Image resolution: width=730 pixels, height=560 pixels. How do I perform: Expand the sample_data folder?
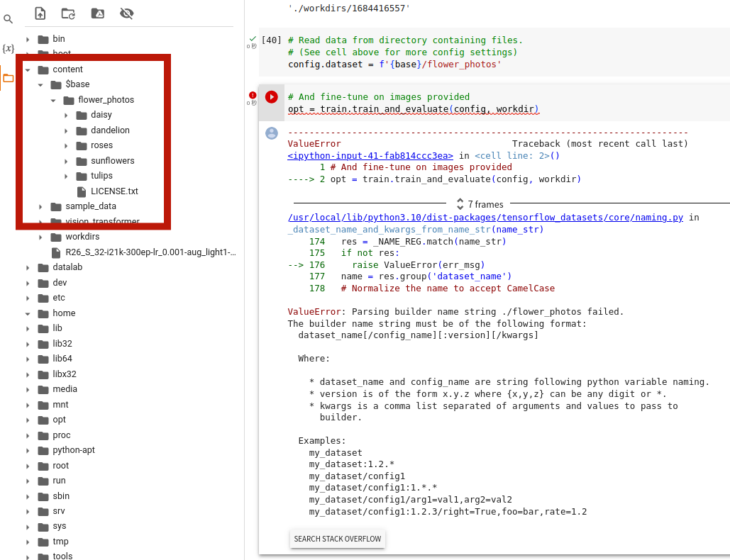coord(40,206)
